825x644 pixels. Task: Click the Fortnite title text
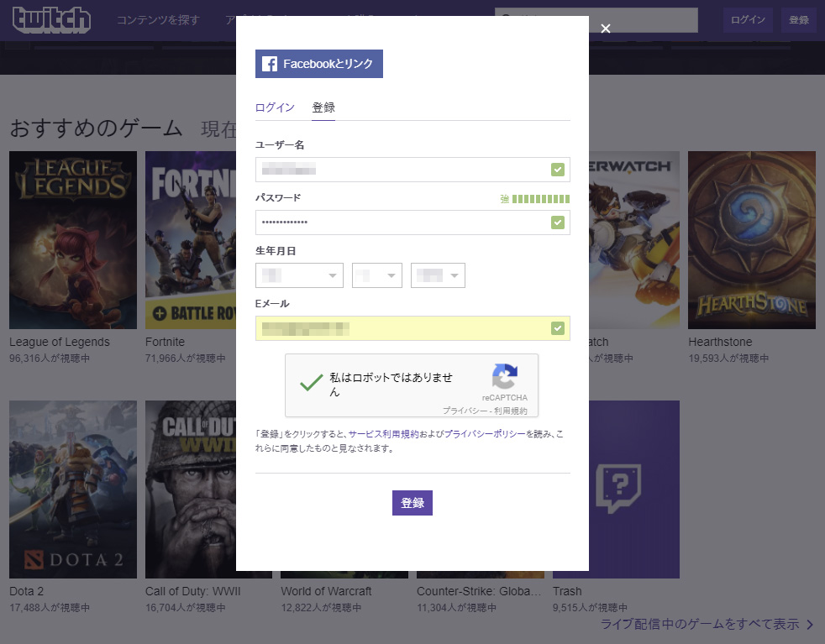[x=165, y=342]
